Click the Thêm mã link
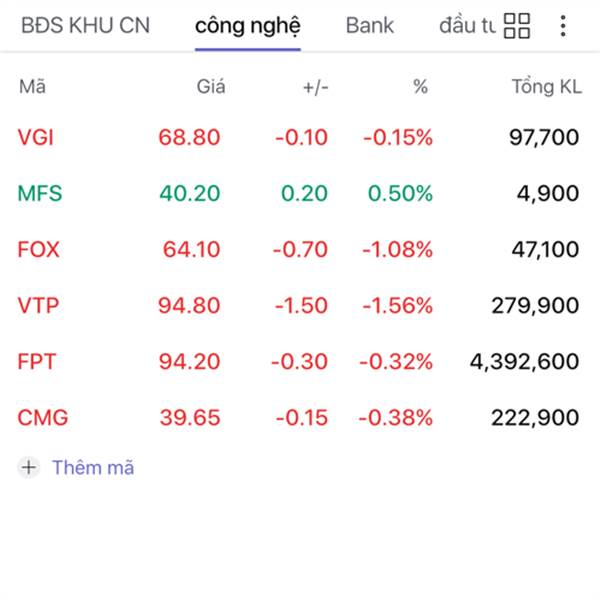Screen dimensions: 600x600 (92, 467)
